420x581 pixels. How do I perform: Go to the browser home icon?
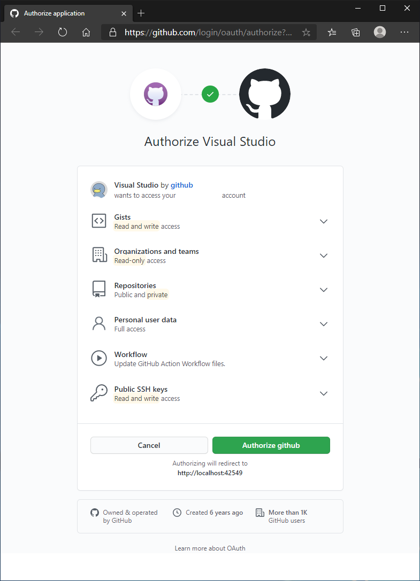point(86,32)
